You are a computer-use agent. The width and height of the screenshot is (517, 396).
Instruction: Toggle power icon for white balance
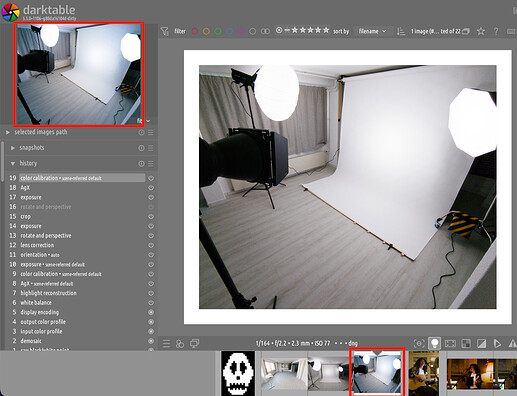click(151, 303)
